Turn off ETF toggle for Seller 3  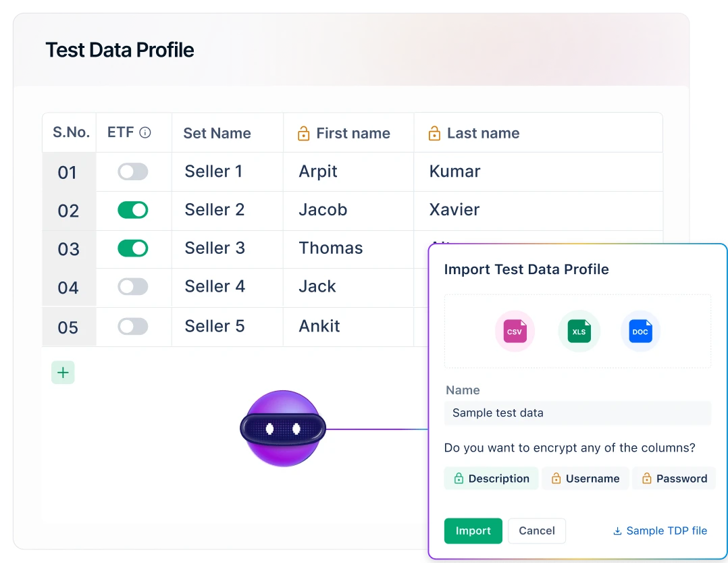pos(133,248)
